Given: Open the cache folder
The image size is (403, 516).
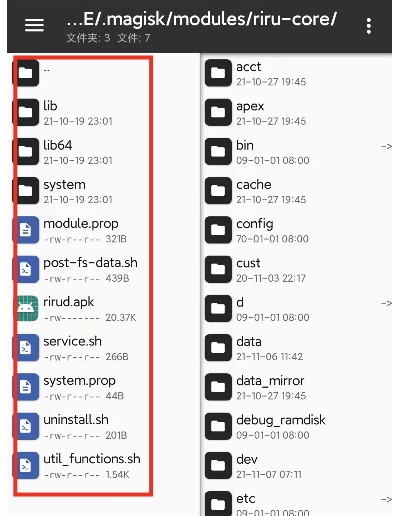Looking at the screenshot, I should pos(297,191).
